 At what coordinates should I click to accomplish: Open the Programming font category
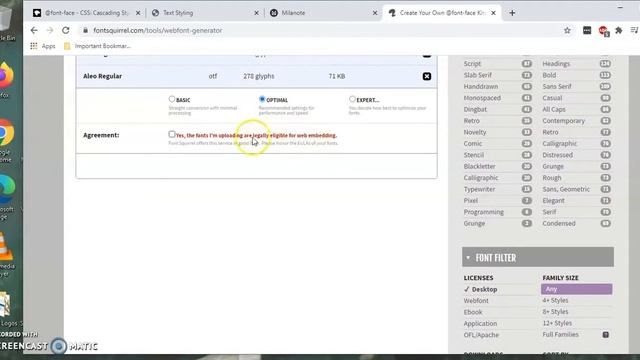[484, 212]
